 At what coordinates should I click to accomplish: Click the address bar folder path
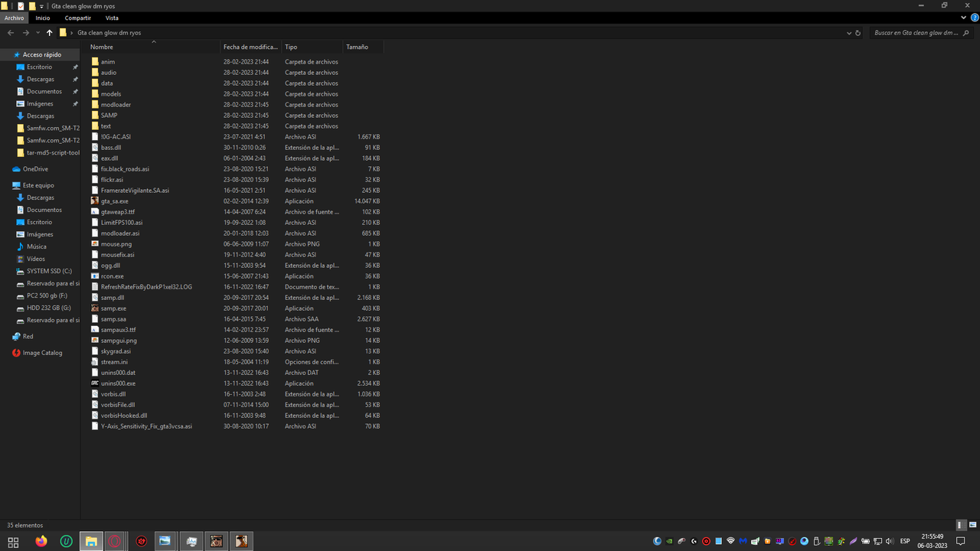point(109,33)
